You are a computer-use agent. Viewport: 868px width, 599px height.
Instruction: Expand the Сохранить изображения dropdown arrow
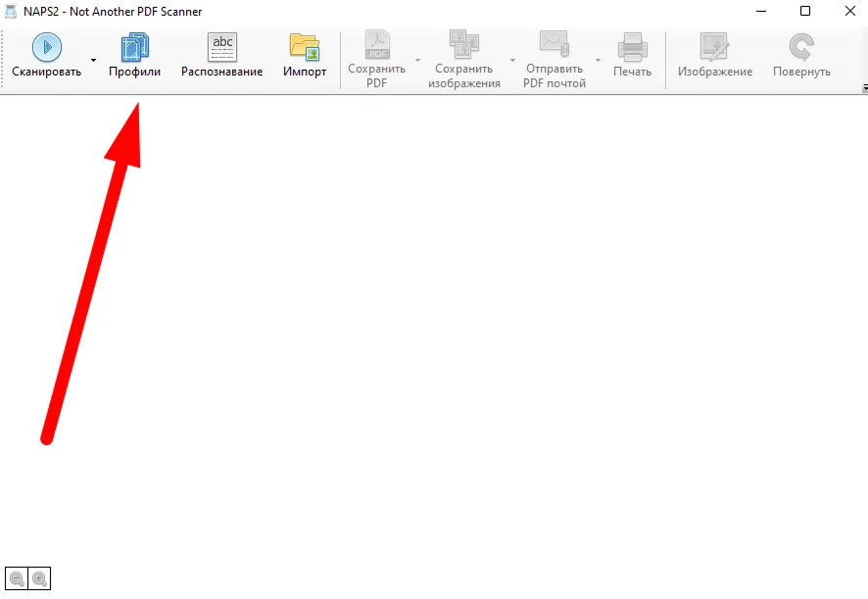tap(512, 61)
